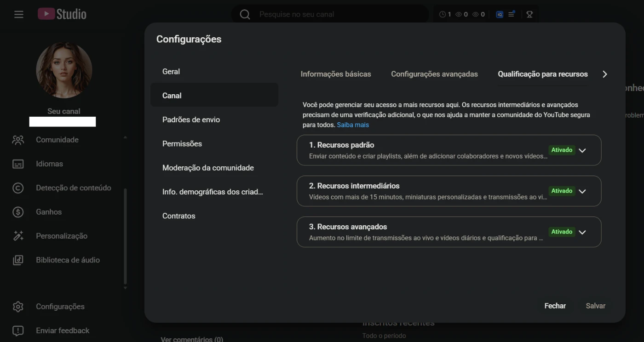Switch to the Configurações avançadas tab
The height and width of the screenshot is (342, 644).
[434, 74]
